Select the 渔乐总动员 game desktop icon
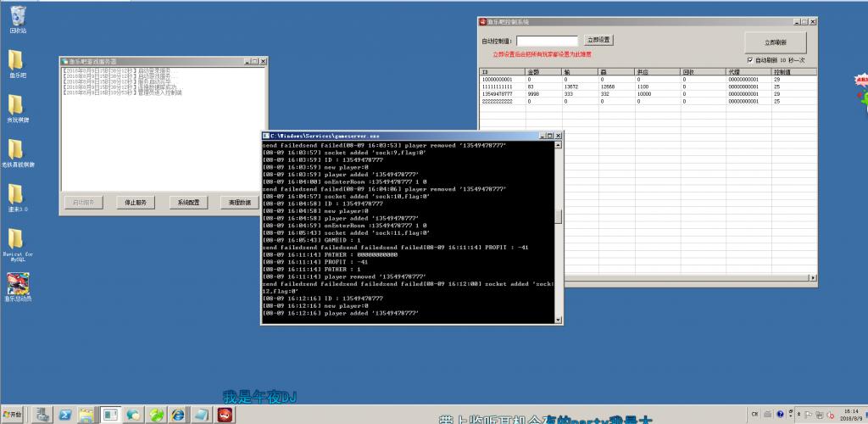Image resolution: width=868 pixels, height=424 pixels. [18, 287]
